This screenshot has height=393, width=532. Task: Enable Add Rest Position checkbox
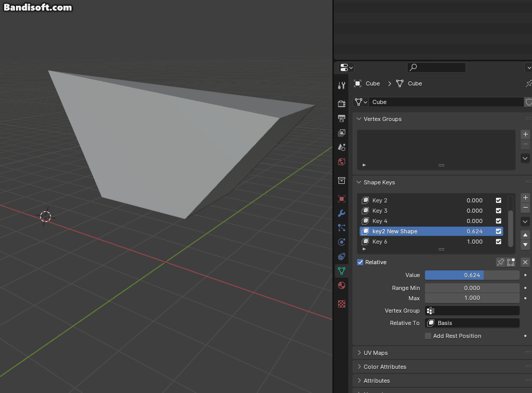tap(428, 336)
